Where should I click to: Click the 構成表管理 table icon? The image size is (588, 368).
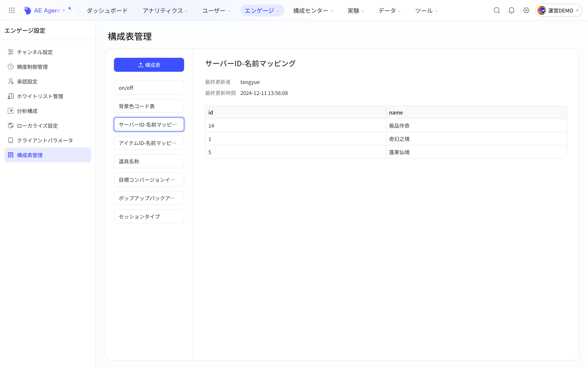click(x=11, y=155)
